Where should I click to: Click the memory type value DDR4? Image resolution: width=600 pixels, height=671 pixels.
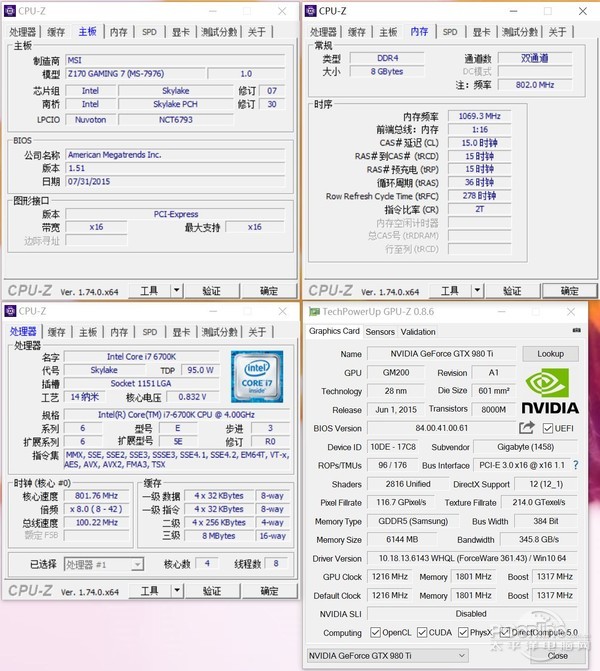pos(387,58)
